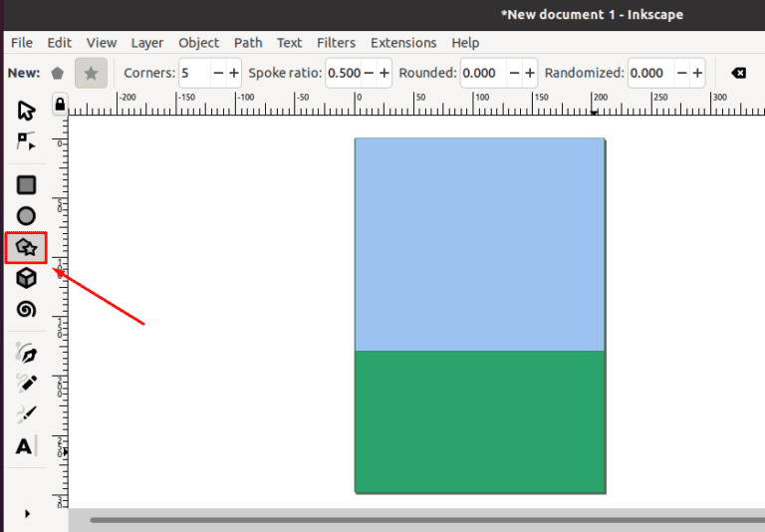Reset shape parameters to defaults
The image size is (765, 532).
click(739, 73)
